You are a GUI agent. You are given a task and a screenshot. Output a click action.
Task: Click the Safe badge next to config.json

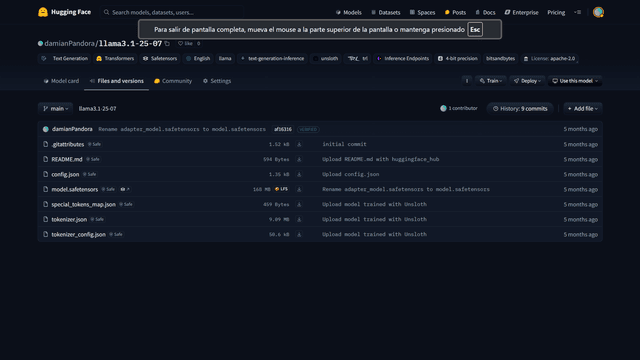click(x=89, y=174)
